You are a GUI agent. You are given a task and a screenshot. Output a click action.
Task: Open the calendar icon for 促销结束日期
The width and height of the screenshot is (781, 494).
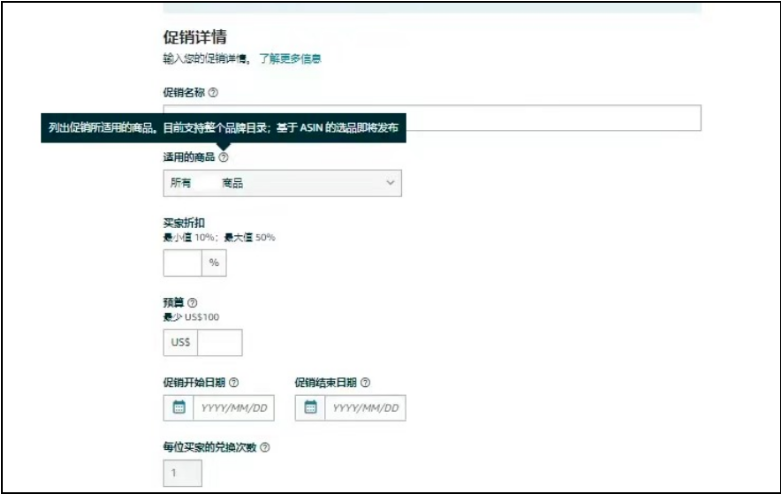(310, 408)
